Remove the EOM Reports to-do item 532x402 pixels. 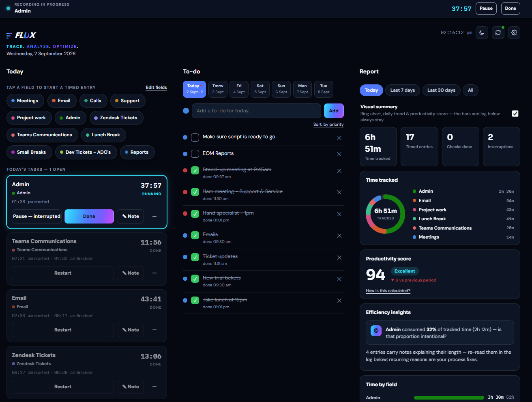pos(339,154)
